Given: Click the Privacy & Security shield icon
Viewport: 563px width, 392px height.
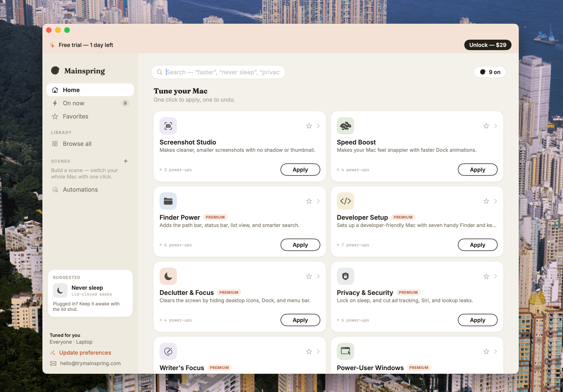Looking at the screenshot, I should tap(345, 276).
